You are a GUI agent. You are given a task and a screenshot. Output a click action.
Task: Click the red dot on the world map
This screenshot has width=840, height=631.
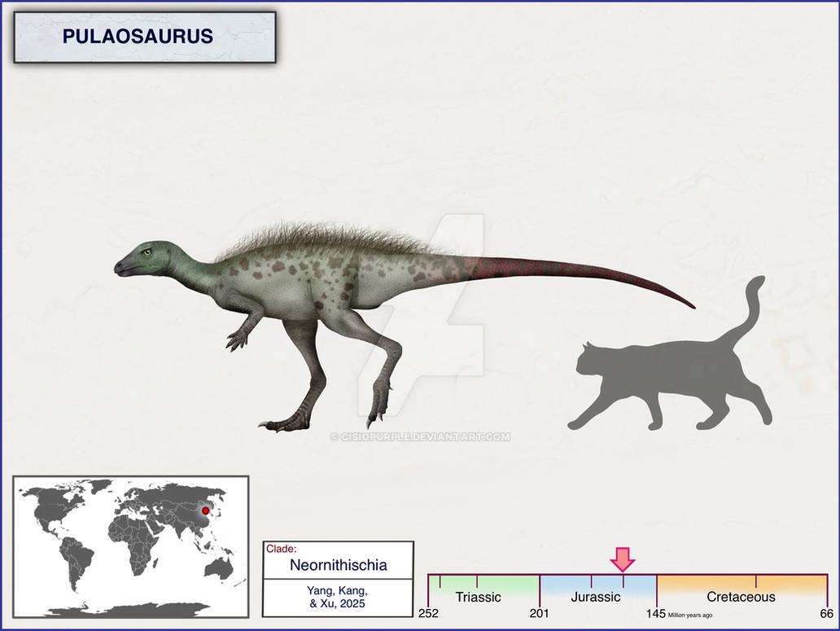(205, 511)
